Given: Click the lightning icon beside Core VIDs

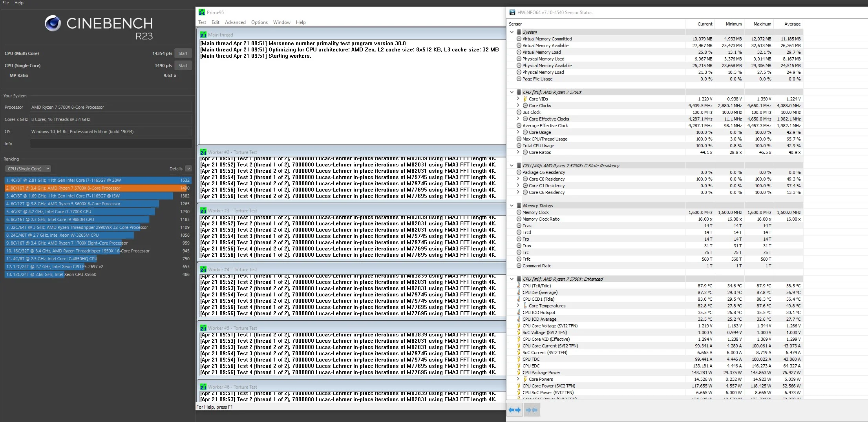Looking at the screenshot, I should tap(525, 99).
